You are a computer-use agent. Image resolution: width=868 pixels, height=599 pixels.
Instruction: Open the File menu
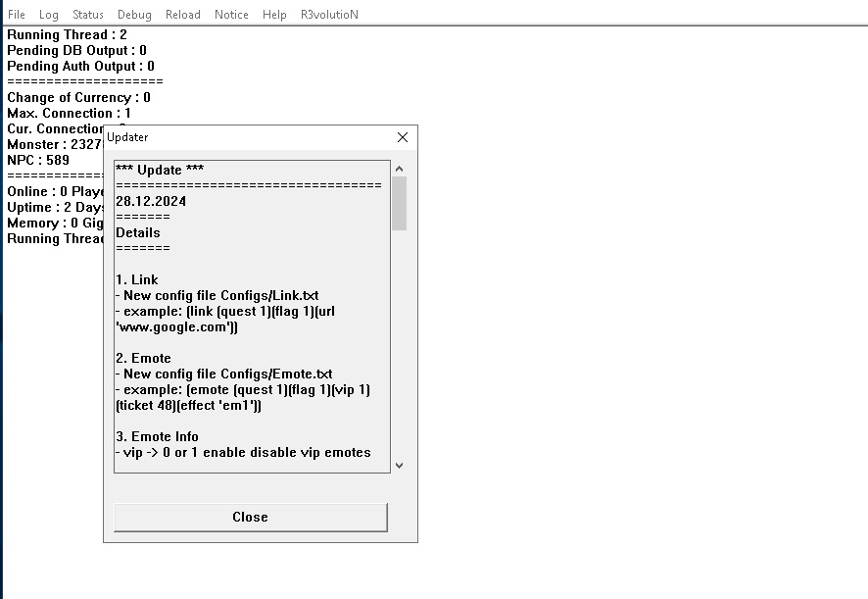[x=17, y=15]
